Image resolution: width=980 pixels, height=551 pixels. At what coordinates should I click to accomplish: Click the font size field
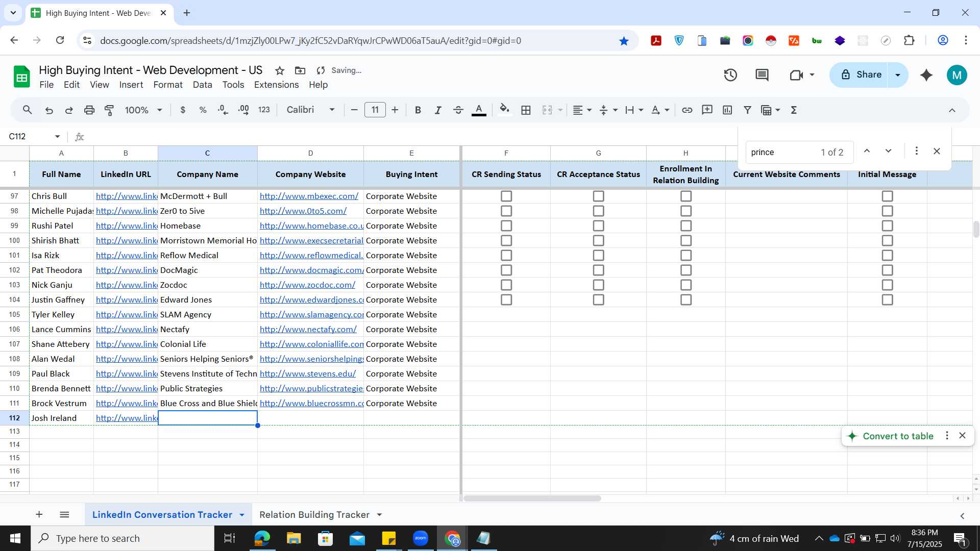tap(375, 110)
